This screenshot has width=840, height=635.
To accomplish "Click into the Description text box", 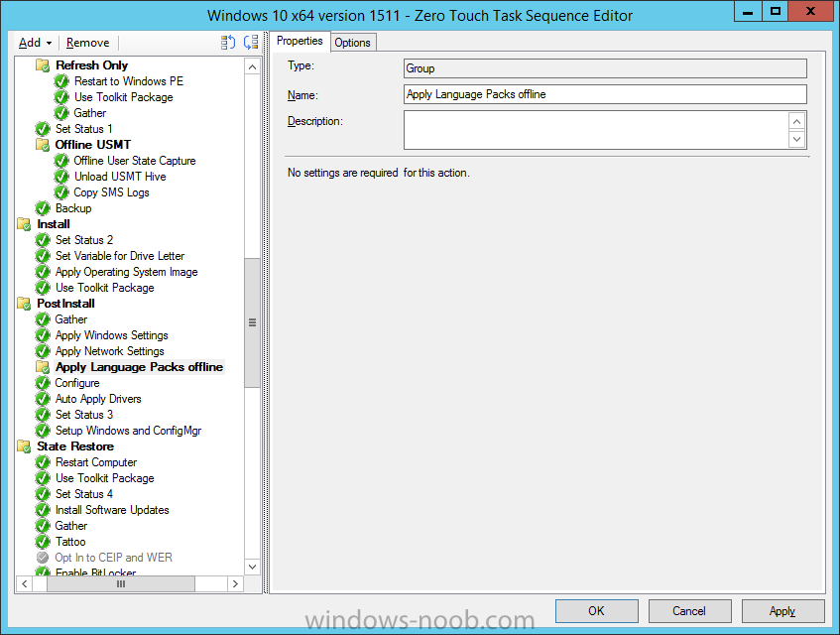I will click(x=596, y=130).
